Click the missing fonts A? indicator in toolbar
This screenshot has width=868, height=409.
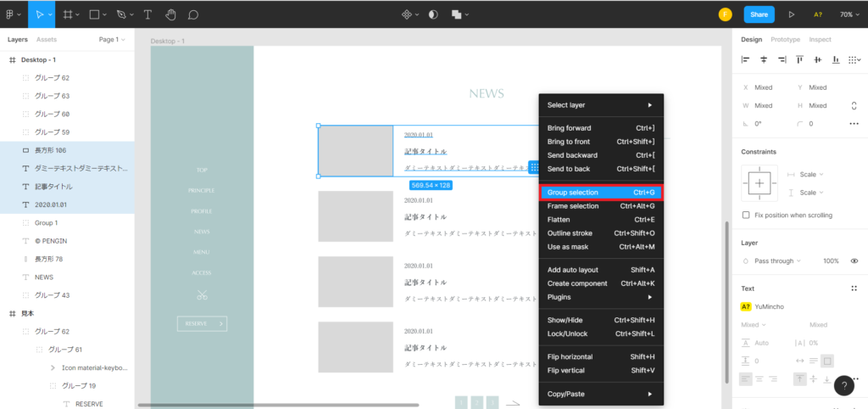click(818, 15)
